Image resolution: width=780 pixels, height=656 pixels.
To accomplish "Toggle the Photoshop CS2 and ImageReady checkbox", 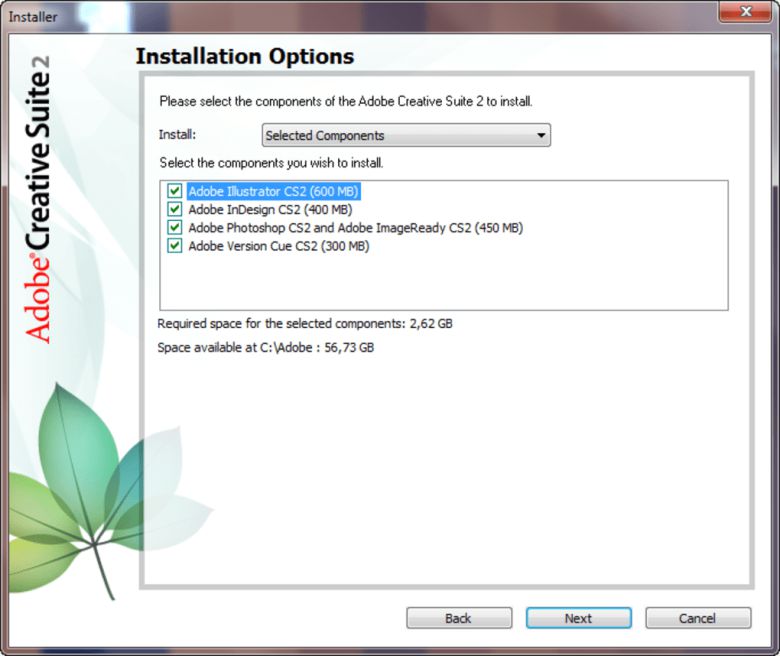I will [175, 227].
